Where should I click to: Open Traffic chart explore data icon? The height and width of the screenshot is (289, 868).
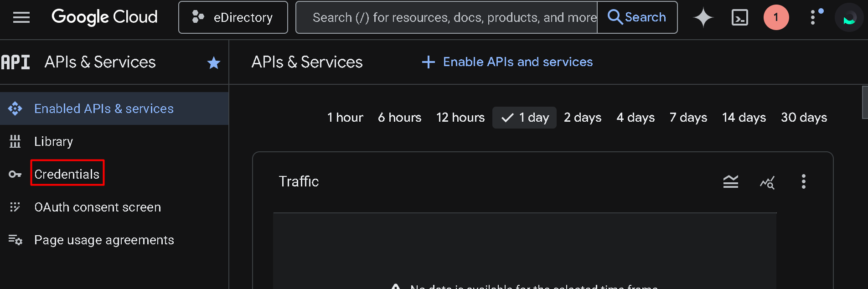pos(767,182)
